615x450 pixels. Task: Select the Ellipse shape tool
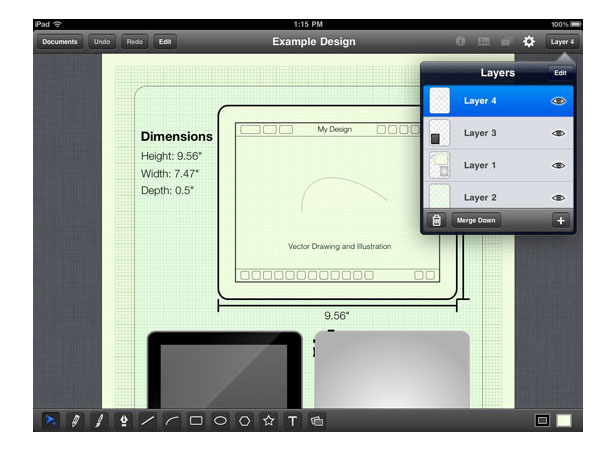click(220, 421)
